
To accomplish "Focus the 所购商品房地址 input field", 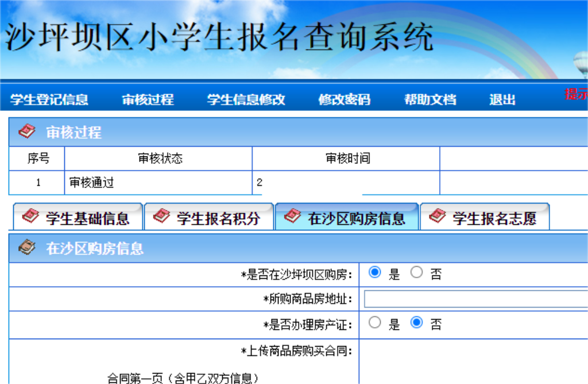I will (x=476, y=299).
